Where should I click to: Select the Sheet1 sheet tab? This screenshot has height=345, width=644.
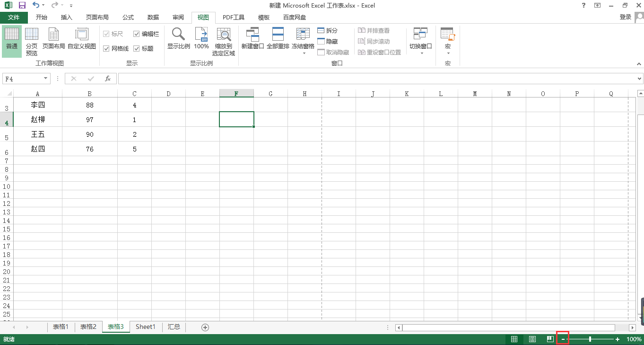click(x=146, y=327)
